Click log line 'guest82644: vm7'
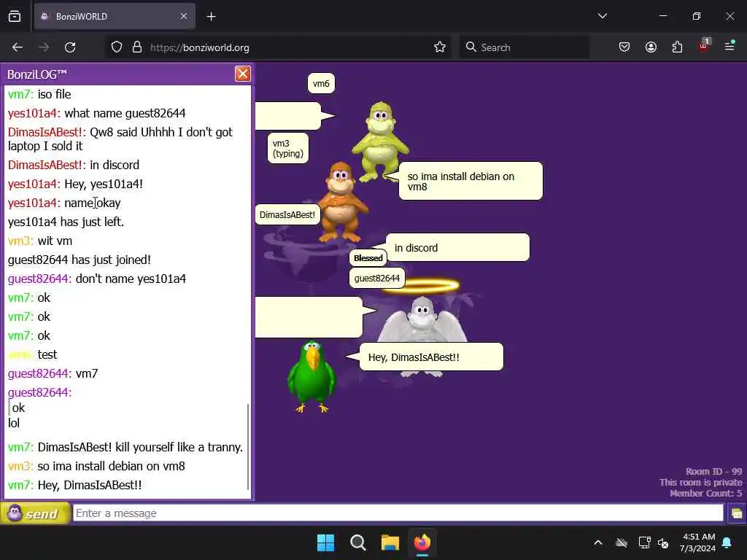This screenshot has height=560, width=747. click(53, 374)
